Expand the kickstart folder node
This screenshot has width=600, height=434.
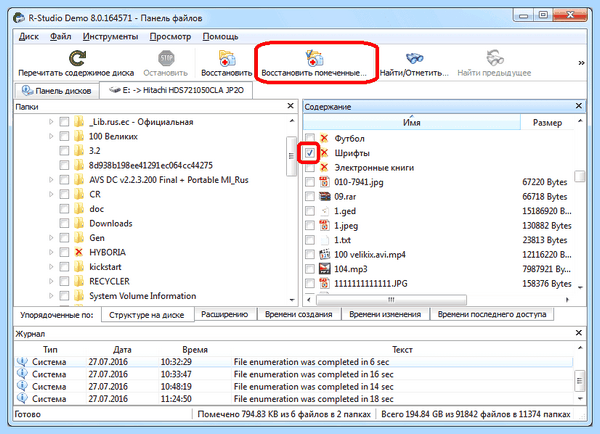[x=51, y=267]
